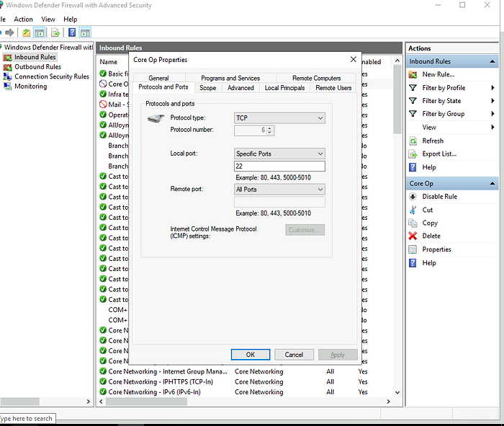The height and width of the screenshot is (426, 504).
Task: Open the Monitoring node
Action: [30, 86]
